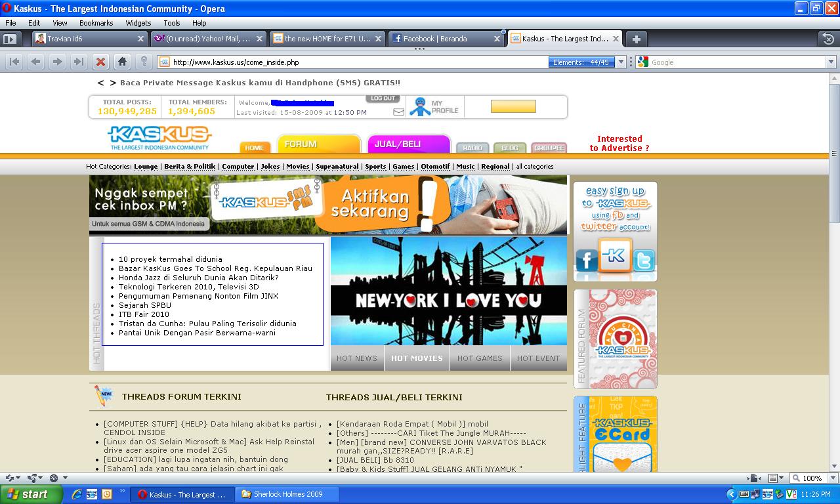This screenshot has height=504, width=840.
Task: Click the page loading Elements progress bar
Action: (x=583, y=62)
